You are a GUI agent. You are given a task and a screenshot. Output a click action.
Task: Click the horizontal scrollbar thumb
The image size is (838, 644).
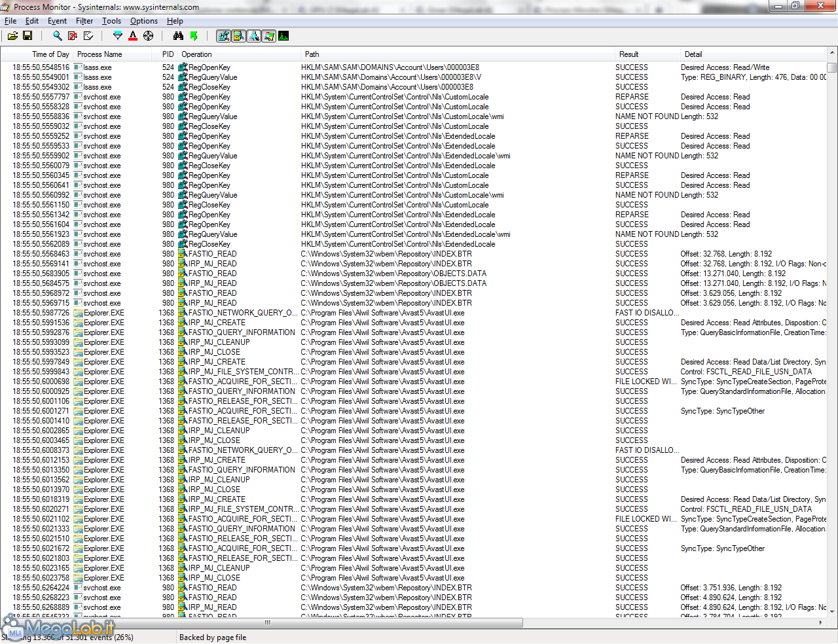click(x=267, y=622)
